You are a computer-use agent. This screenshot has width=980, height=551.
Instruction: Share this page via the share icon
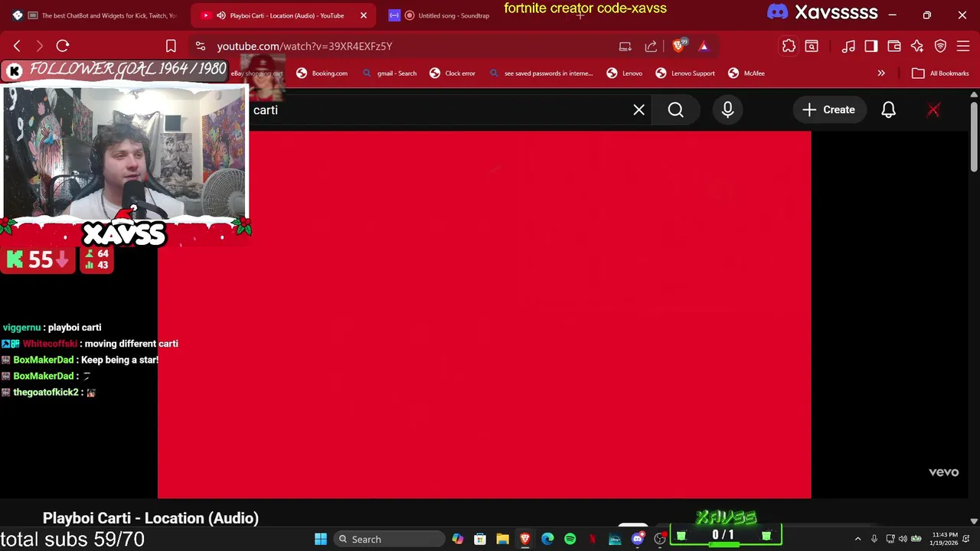click(651, 46)
